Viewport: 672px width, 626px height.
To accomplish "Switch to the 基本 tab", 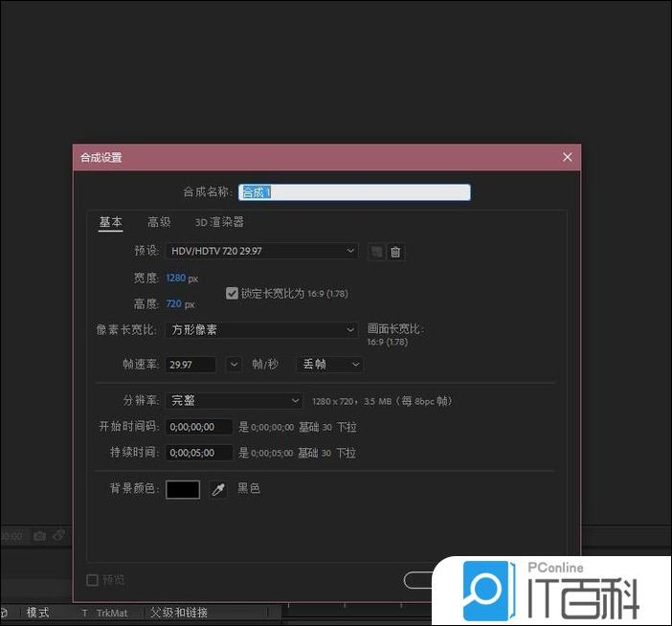I will [111, 222].
